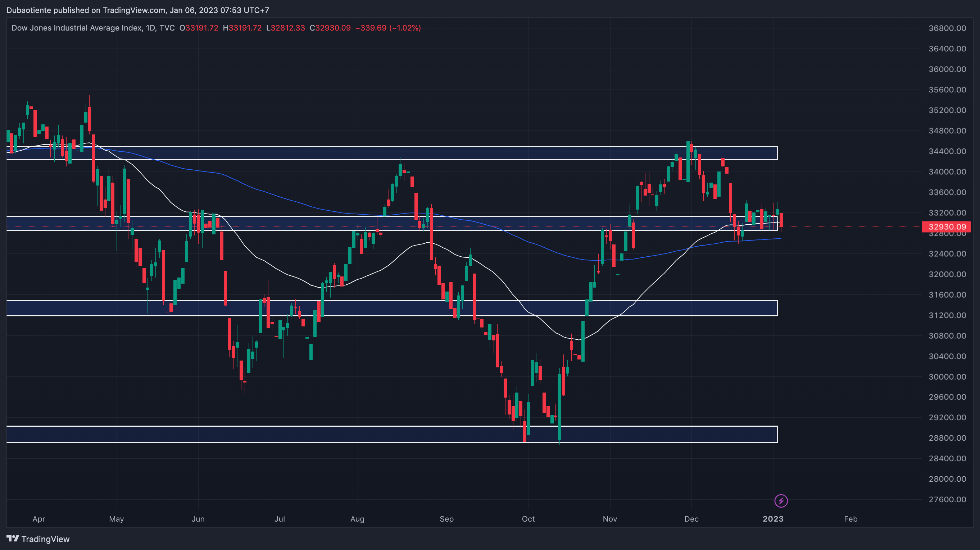Click the open value O33191.72

tap(199, 28)
